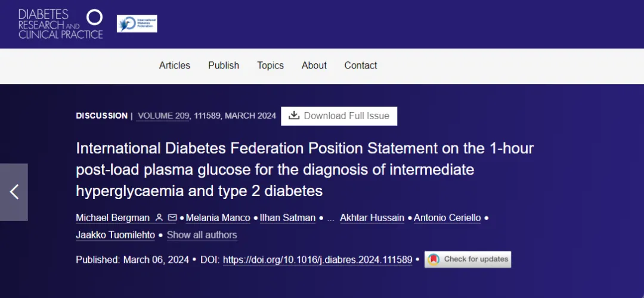Expand the list with Show all authors
Screen dimensions: 644x298
pyautogui.click(x=202, y=235)
